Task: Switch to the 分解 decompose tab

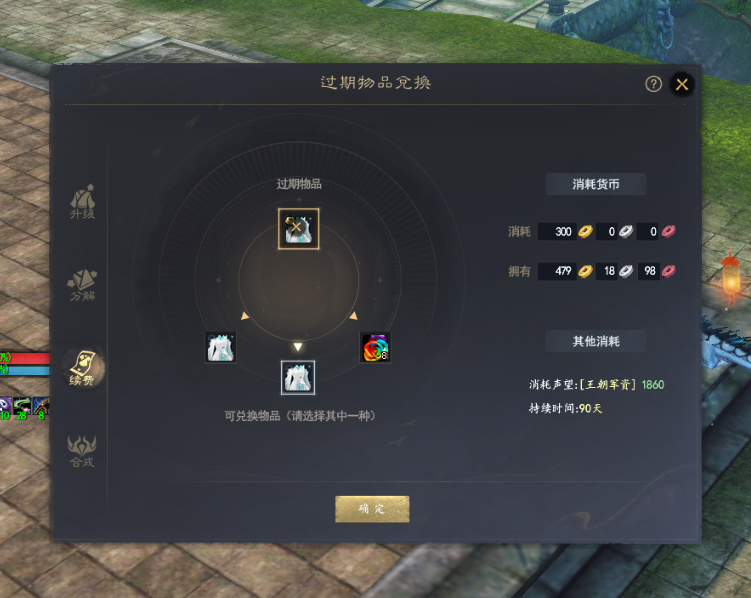Action: tap(82, 285)
